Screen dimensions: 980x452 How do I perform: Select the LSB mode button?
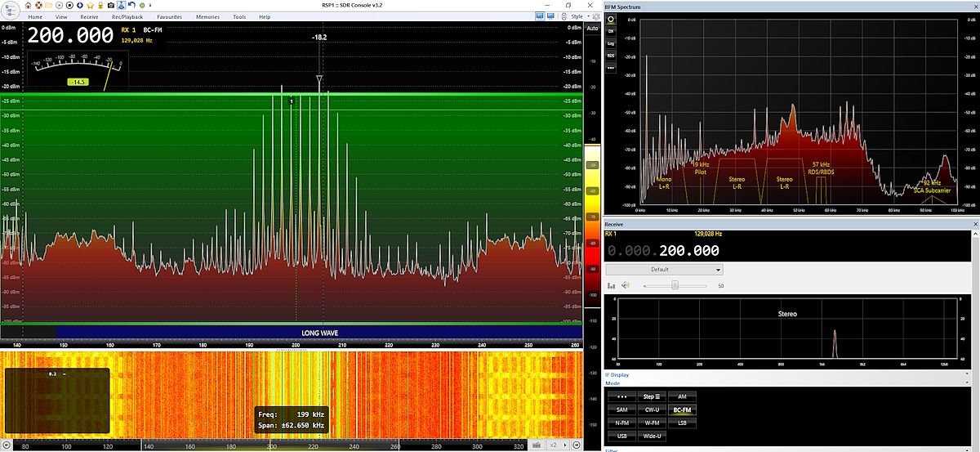coord(681,423)
